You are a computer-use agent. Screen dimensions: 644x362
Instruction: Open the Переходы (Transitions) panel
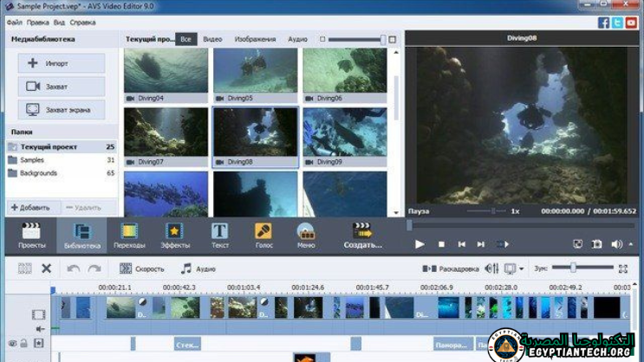click(128, 236)
